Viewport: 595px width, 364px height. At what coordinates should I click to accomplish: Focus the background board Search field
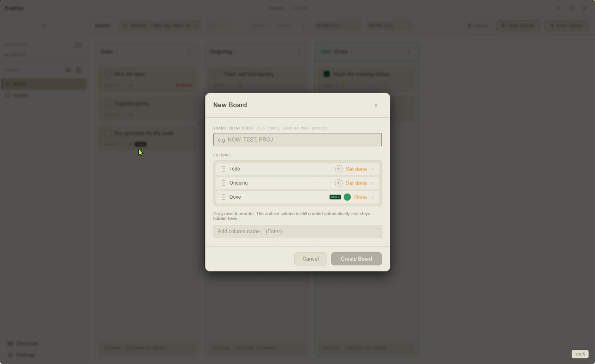click(160, 26)
